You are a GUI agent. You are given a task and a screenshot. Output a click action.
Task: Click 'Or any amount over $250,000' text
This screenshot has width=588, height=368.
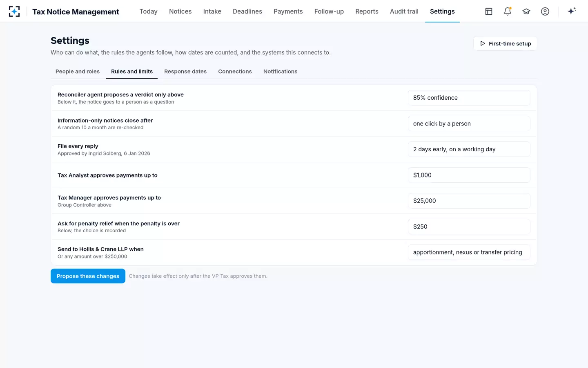pyautogui.click(x=92, y=257)
